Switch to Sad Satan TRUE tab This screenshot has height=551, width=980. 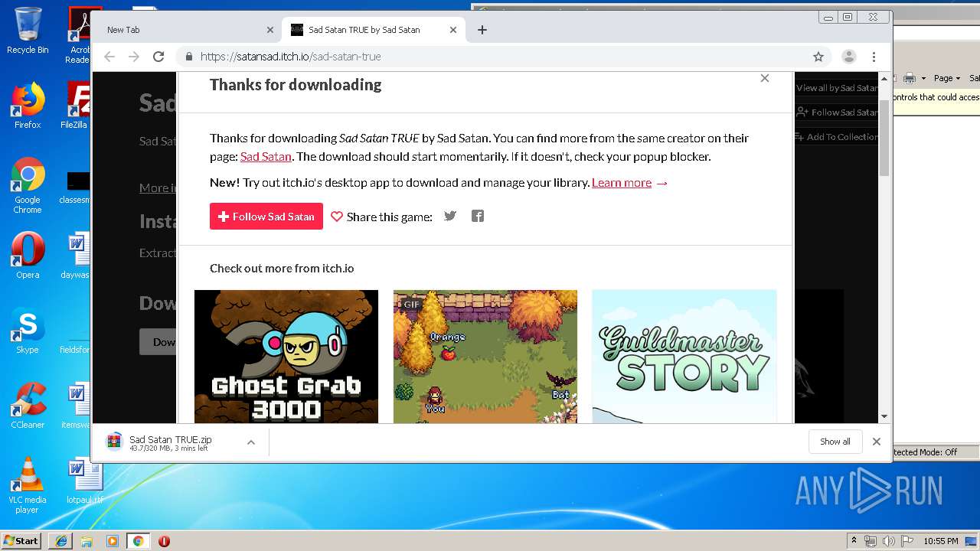pos(374,30)
